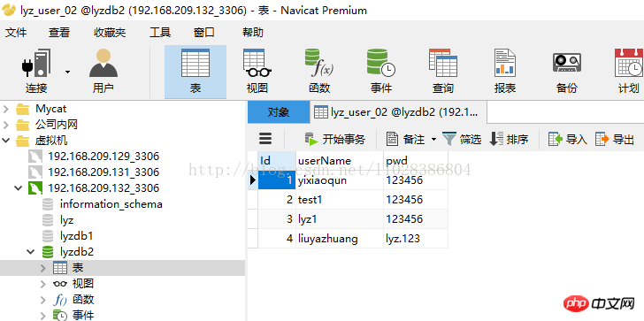Select the lyz database
This screenshot has height=321, width=644.
point(66,220)
